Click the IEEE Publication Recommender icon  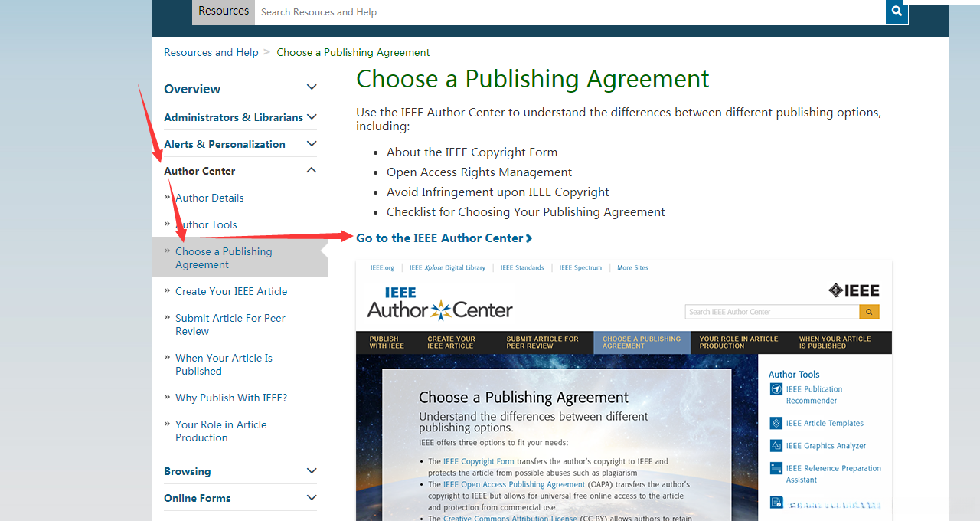point(776,389)
